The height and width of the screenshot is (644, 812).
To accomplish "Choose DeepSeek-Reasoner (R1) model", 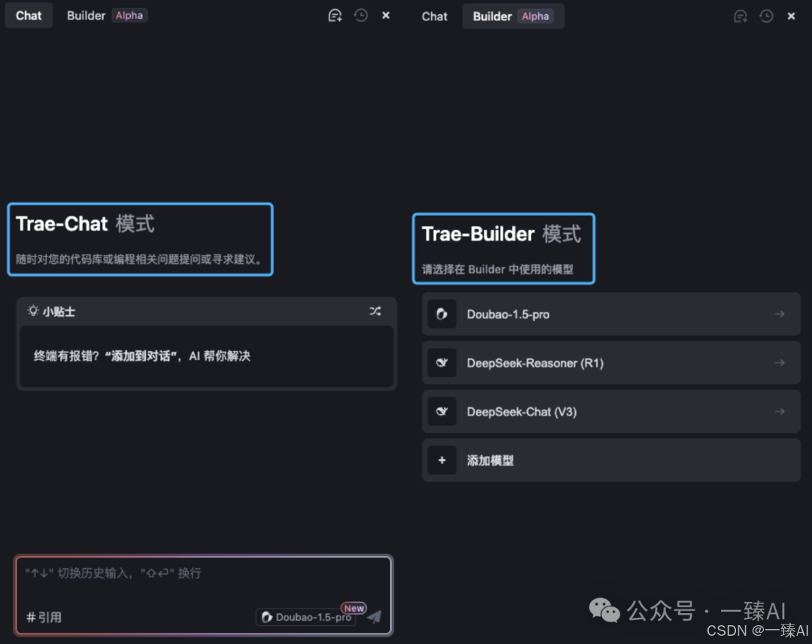I will 611,363.
